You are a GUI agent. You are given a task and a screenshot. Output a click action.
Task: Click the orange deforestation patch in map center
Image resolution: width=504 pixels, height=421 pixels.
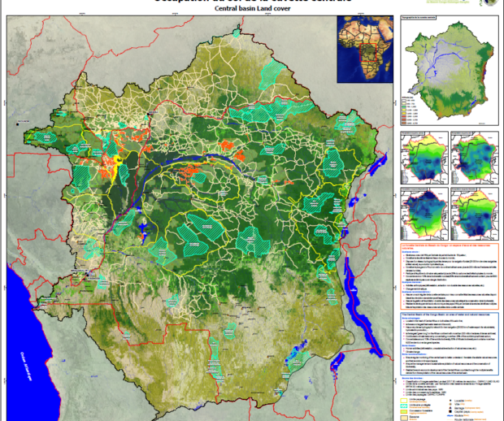click(x=192, y=171)
